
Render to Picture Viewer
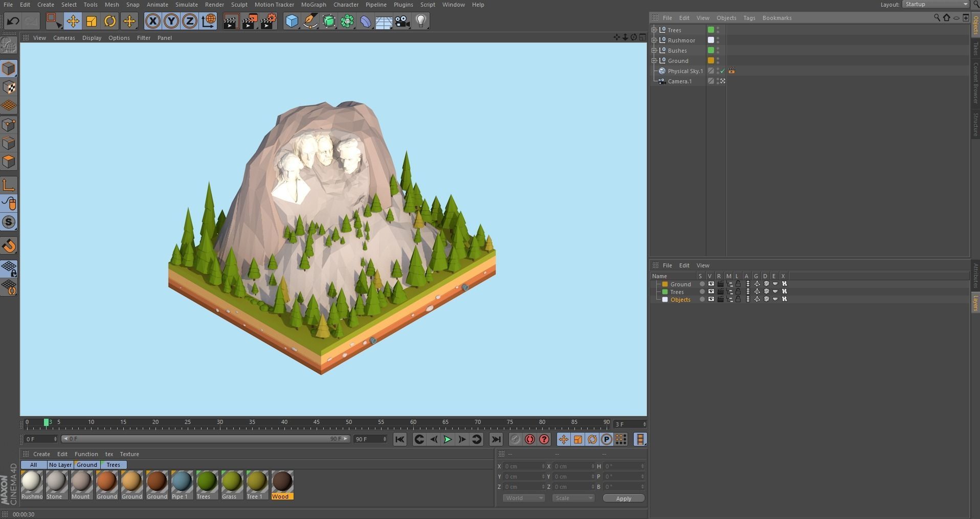pyautogui.click(x=250, y=21)
